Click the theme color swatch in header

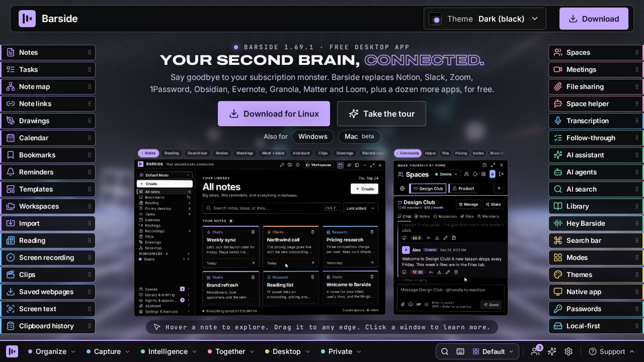click(x=436, y=19)
